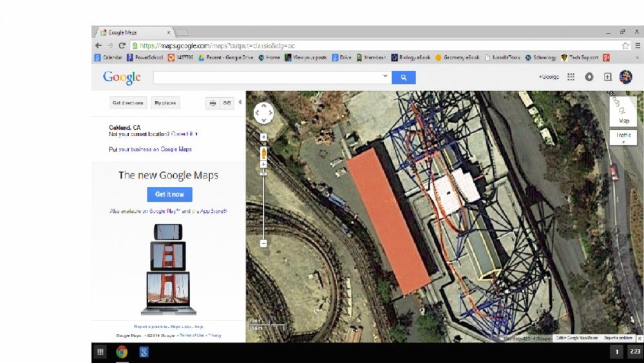Open the Chrome menu hamburger button
This screenshot has width=644, height=363.
(x=637, y=46)
